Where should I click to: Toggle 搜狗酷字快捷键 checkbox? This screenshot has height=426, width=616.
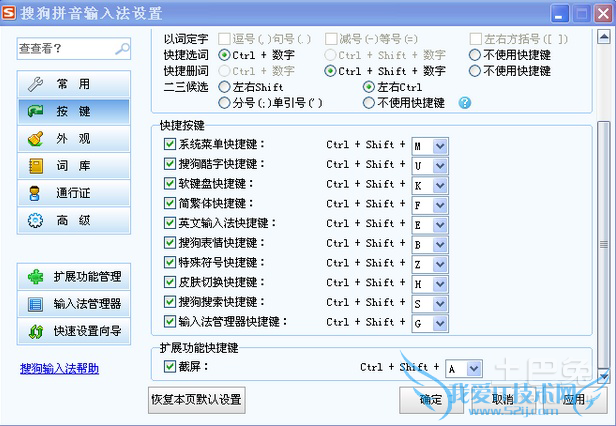170,163
